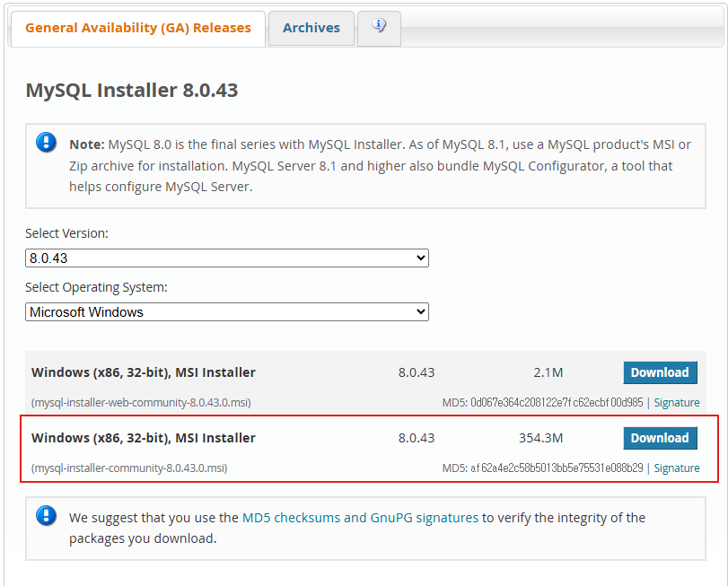
Task: Open the General Availability (GA) Releases tab
Action: point(138,29)
